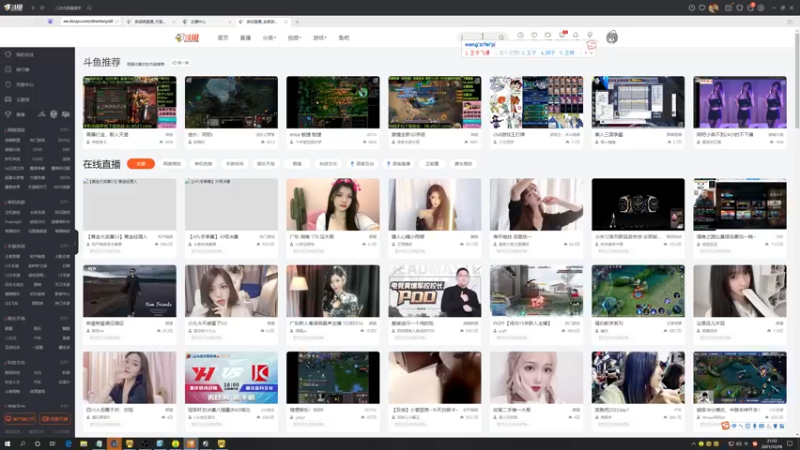Open the POD stream thumbnail
This screenshot has width=800, height=450.
point(434,291)
